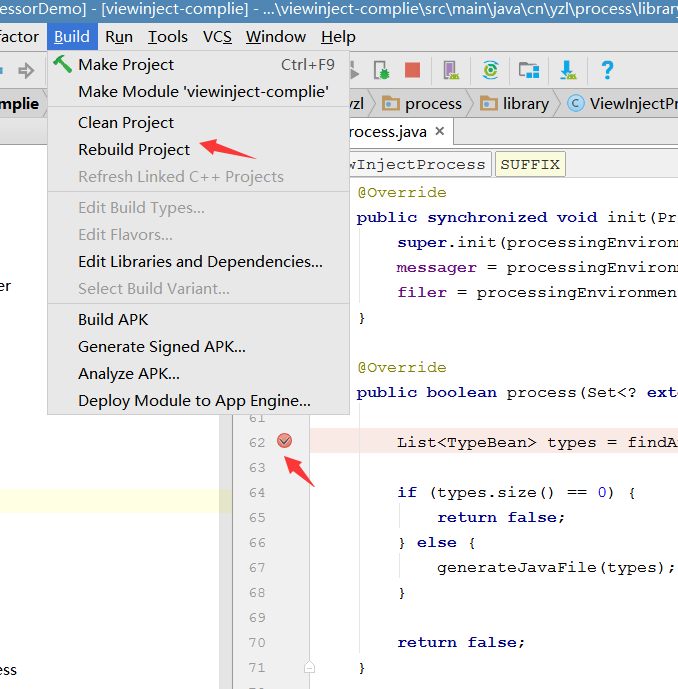The width and height of the screenshot is (678, 689).
Task: Click the SUFFIX structure breadcrumb
Action: tap(530, 164)
